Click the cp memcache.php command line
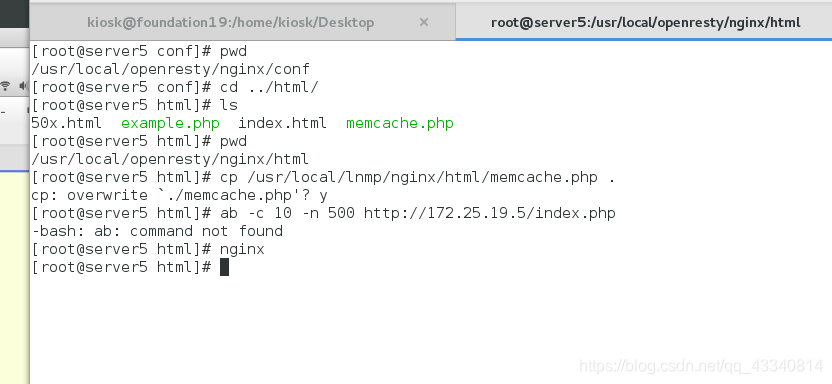Viewport: 832px width, 384px height. tap(323, 177)
